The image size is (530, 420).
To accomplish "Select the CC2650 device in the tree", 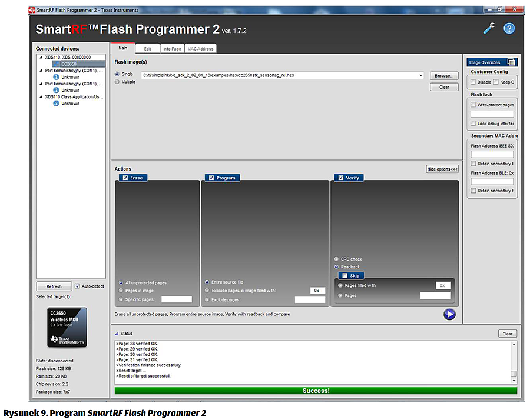I will (x=69, y=64).
